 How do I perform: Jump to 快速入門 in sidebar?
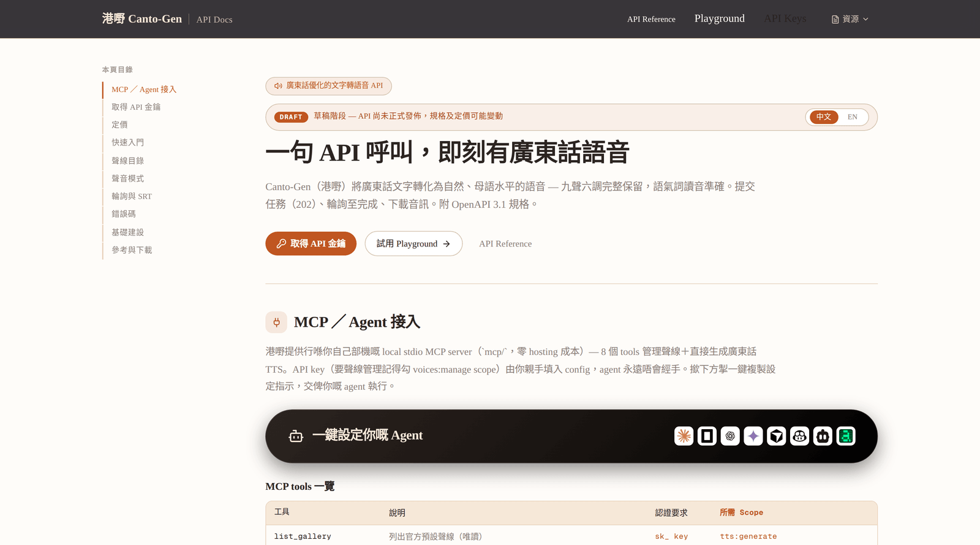(x=127, y=143)
